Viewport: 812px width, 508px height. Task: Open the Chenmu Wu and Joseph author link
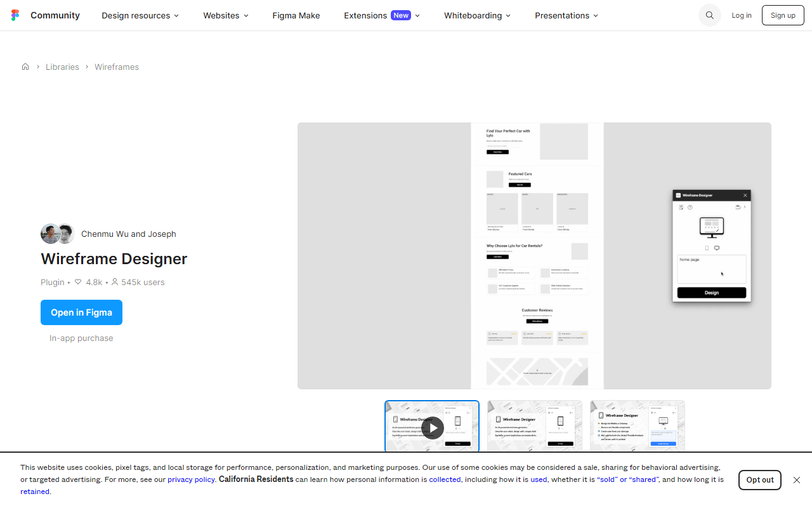click(129, 234)
